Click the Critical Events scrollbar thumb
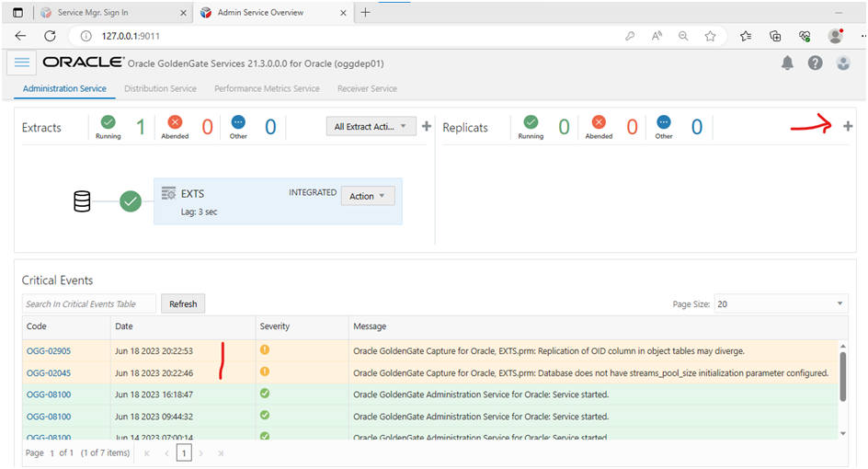Viewport: 868px width, 469px height. pos(842,376)
